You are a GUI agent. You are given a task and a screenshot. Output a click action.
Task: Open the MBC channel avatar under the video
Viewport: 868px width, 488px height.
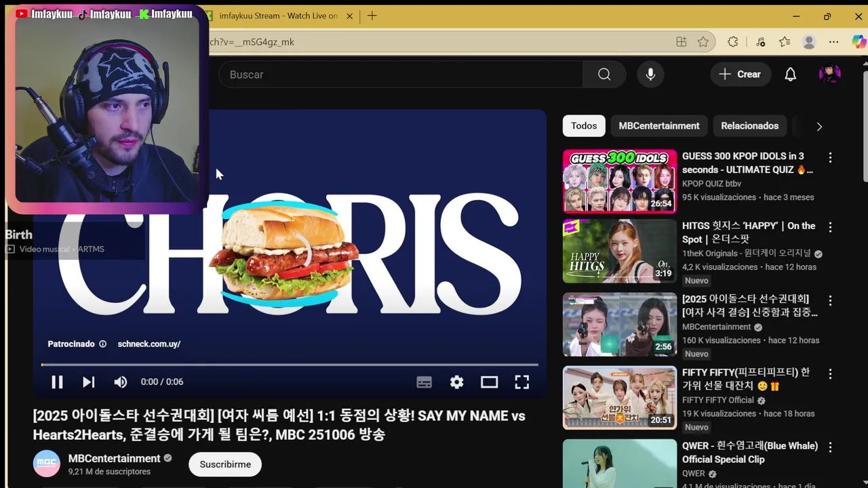coord(47,464)
